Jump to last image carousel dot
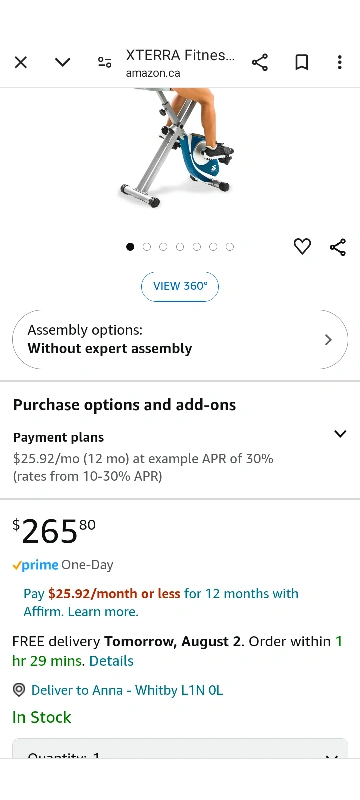This screenshot has width=360, height=800. (230, 247)
